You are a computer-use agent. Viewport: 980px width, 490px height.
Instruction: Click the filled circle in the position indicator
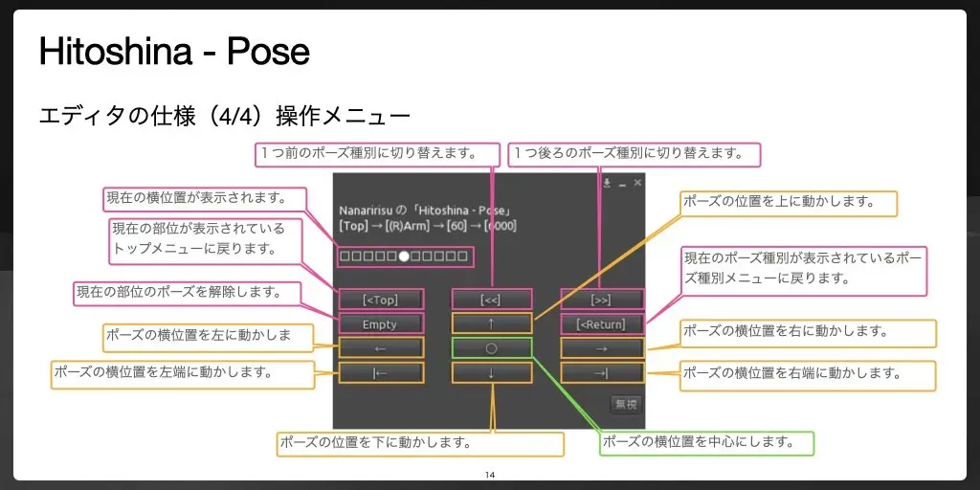pos(404,256)
